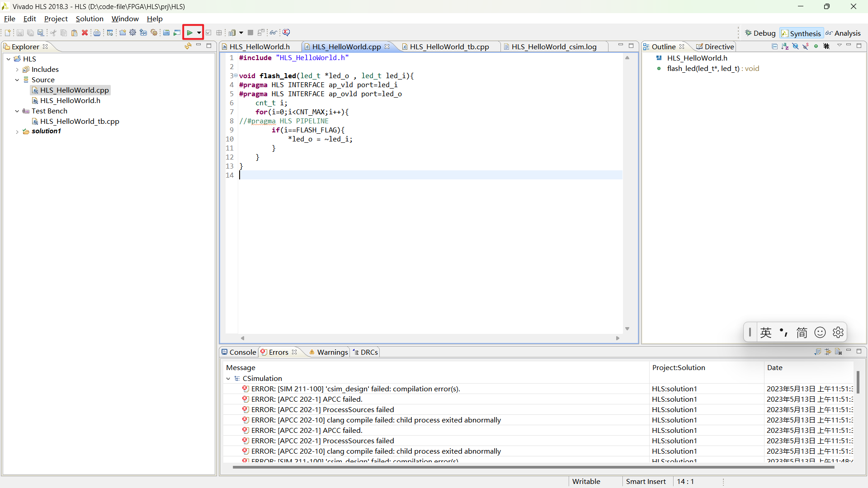The image size is (868, 488).
Task: Click the green Run C Synthesis arrow
Action: (190, 33)
